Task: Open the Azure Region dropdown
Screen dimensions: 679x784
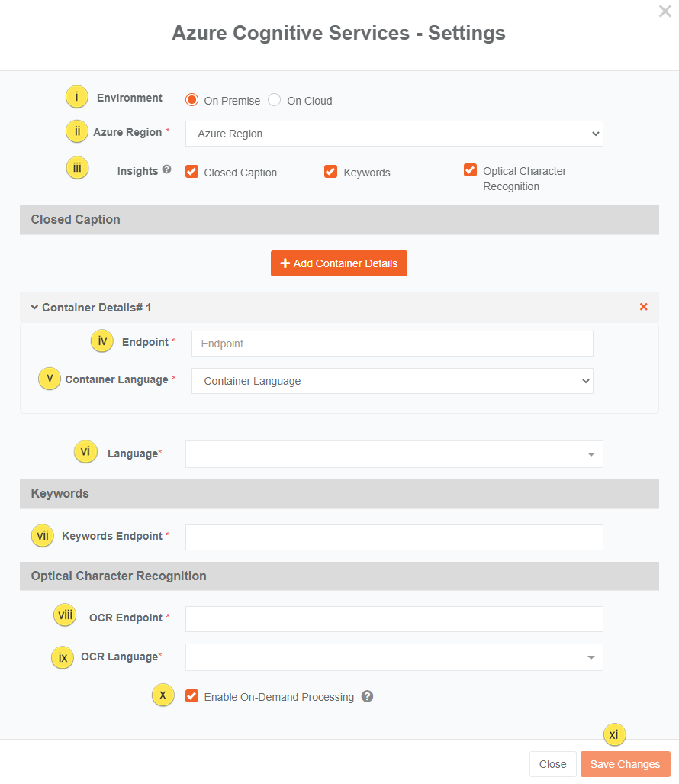Action: pyautogui.click(x=394, y=134)
